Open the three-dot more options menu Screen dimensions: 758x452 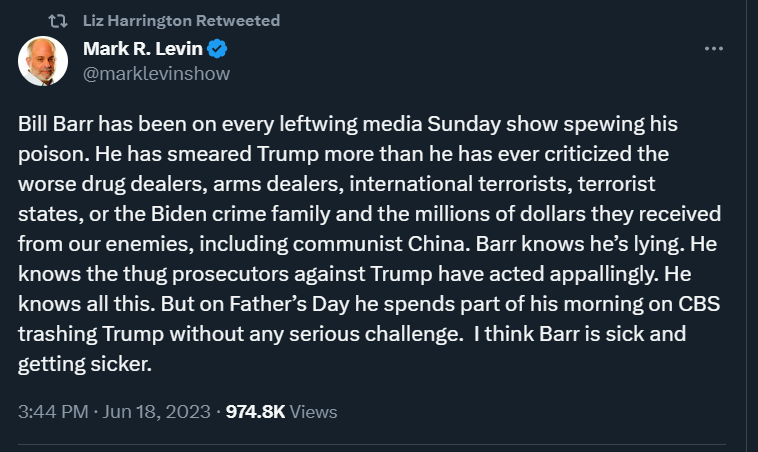point(714,48)
